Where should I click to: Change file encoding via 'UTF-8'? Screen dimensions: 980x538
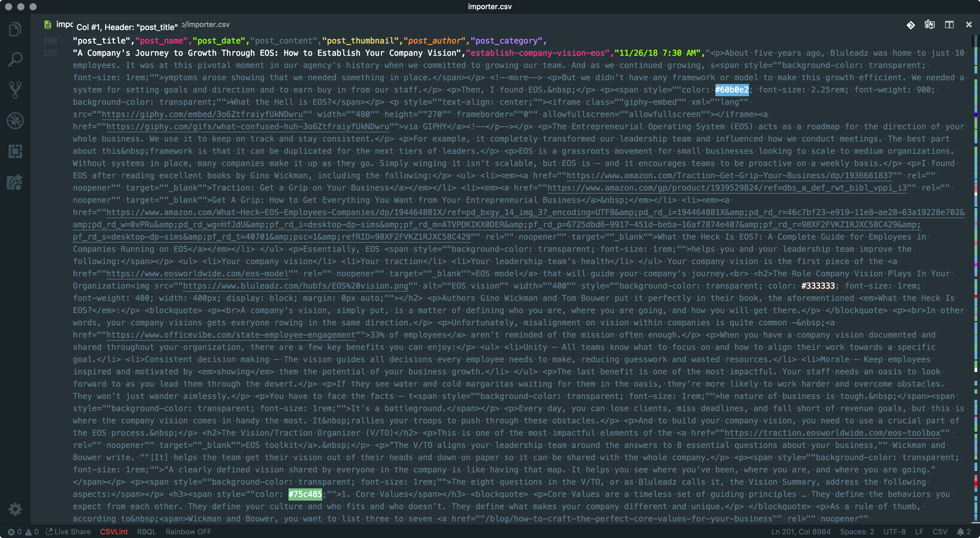click(x=894, y=532)
